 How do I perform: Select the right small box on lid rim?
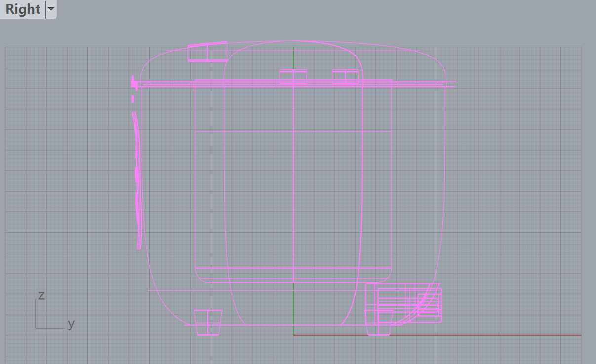(345, 77)
